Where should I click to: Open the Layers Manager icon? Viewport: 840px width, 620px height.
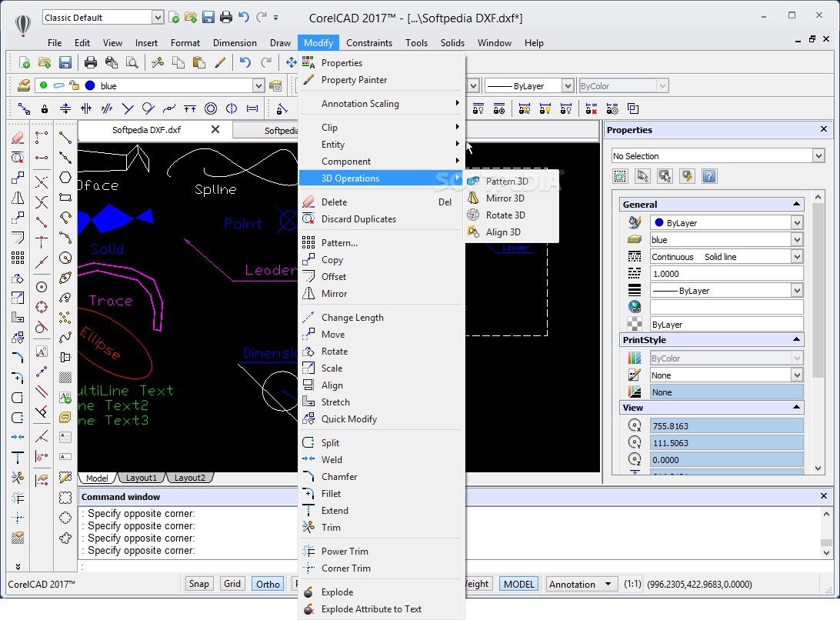(x=24, y=85)
